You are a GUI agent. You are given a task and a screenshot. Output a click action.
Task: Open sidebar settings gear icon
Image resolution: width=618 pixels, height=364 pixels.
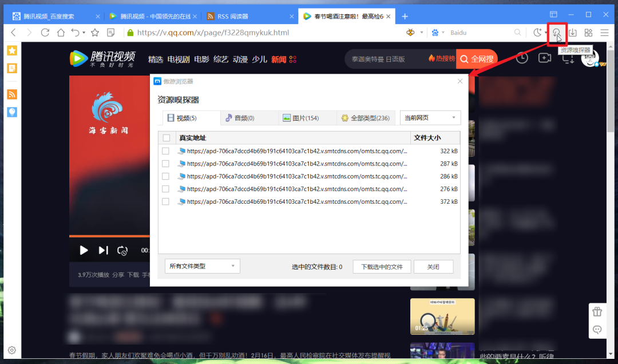(x=12, y=350)
